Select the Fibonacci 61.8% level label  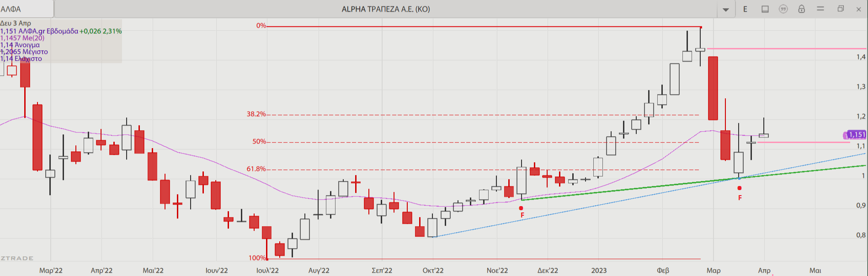click(256, 169)
